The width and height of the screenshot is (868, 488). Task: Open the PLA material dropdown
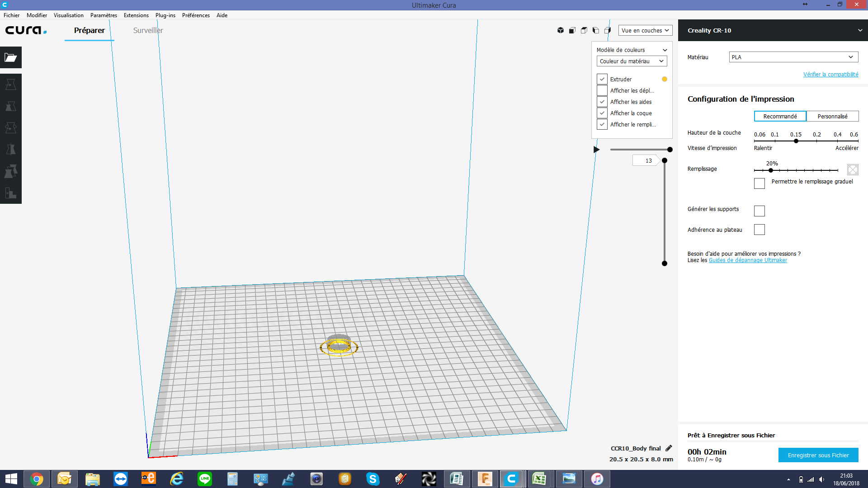click(x=793, y=57)
